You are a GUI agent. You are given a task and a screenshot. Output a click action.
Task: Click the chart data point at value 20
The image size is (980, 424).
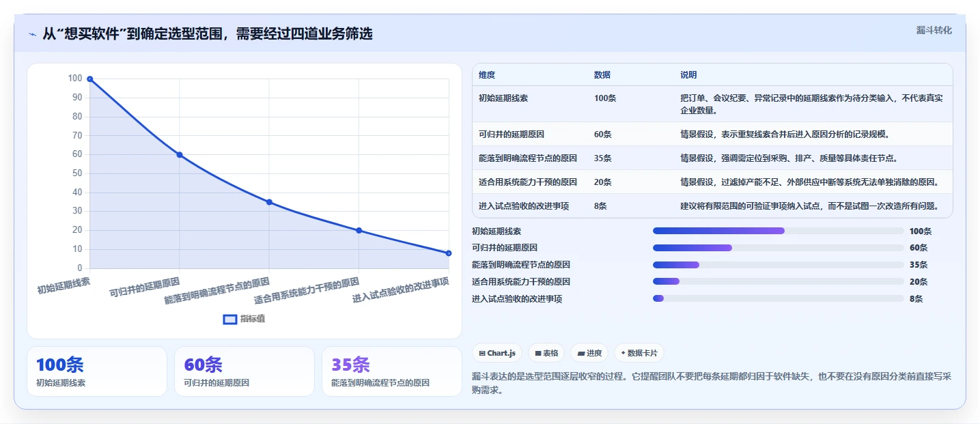click(x=359, y=231)
